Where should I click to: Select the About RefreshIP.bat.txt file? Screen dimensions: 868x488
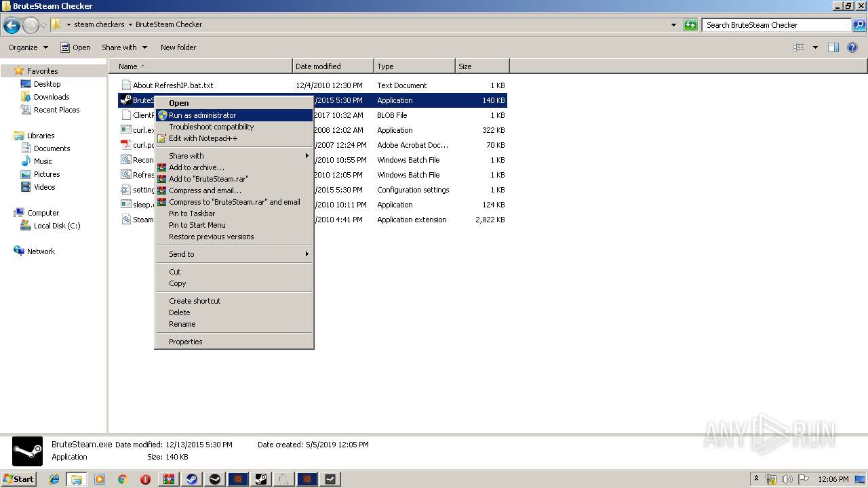[x=313, y=85]
